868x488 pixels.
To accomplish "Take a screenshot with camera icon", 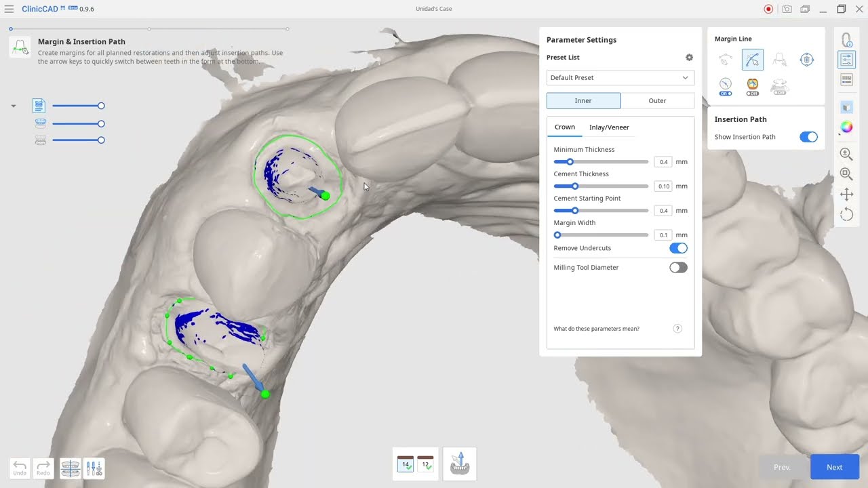I will click(x=787, y=9).
